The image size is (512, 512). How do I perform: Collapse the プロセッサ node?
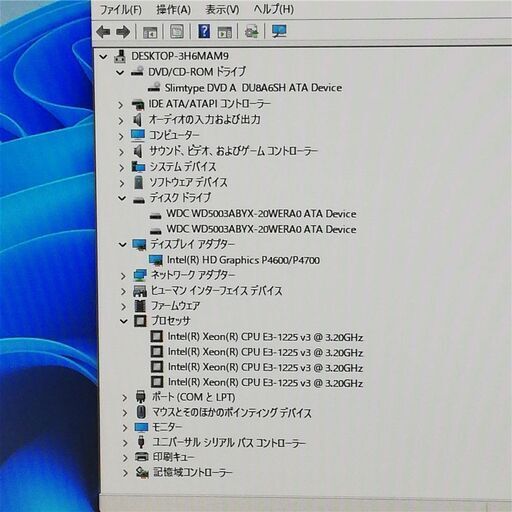tap(124, 321)
